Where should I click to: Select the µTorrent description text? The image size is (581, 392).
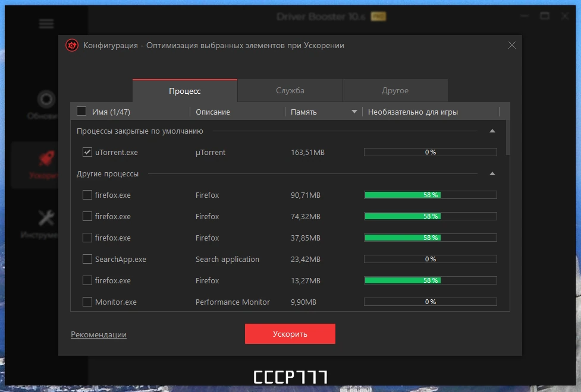coord(211,152)
